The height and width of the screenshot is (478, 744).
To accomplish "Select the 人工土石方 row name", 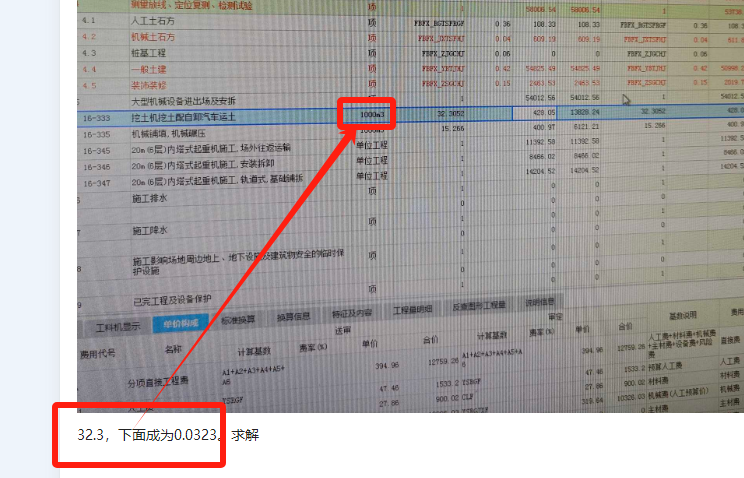I will 153,21.
